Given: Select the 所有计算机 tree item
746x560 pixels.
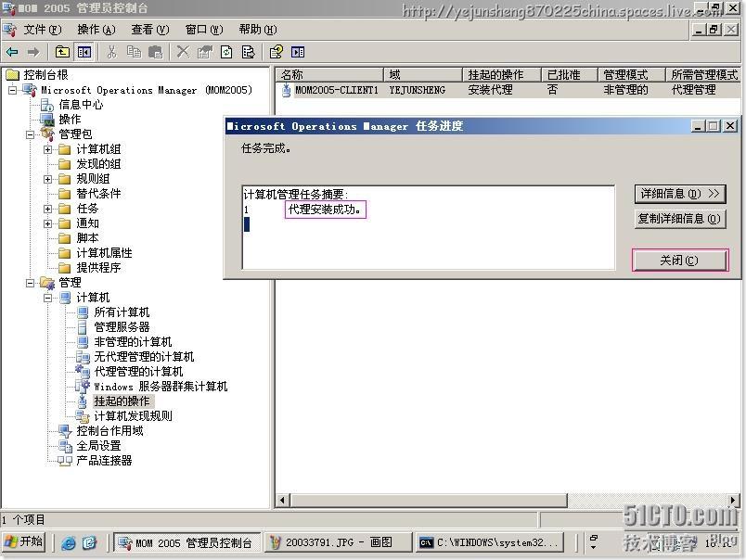Looking at the screenshot, I should click(x=122, y=312).
